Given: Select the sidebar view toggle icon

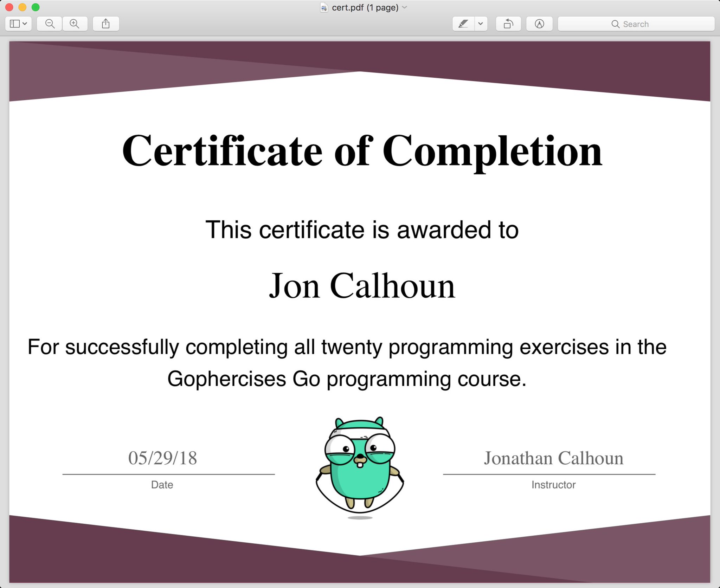Looking at the screenshot, I should coord(17,23).
